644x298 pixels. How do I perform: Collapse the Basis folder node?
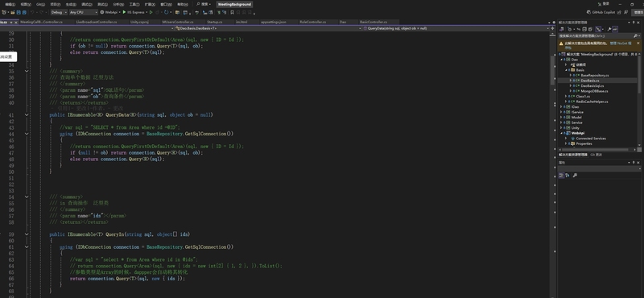point(566,70)
